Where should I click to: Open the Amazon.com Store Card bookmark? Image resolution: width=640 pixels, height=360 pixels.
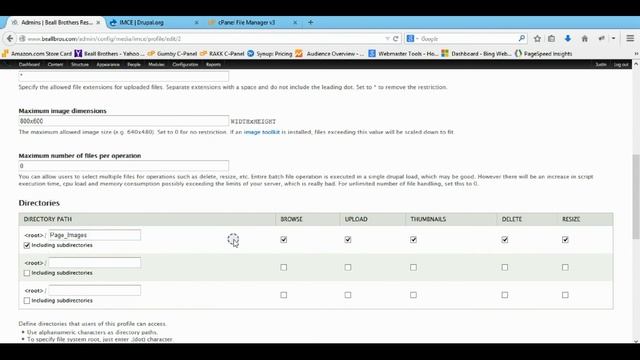point(37,53)
